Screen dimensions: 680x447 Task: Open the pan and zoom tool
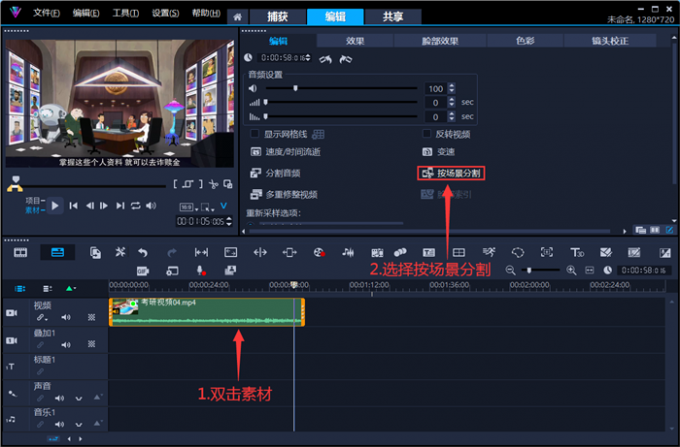[x=546, y=252]
